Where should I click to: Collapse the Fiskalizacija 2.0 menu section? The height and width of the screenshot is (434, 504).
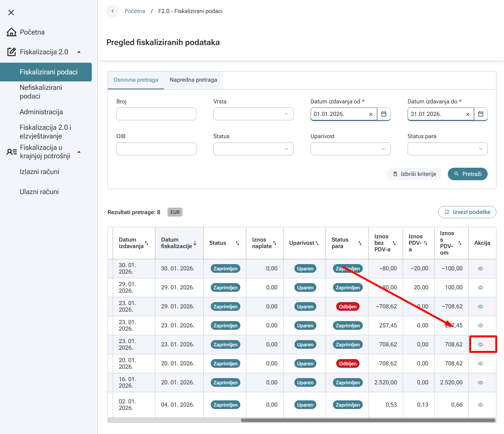(79, 52)
